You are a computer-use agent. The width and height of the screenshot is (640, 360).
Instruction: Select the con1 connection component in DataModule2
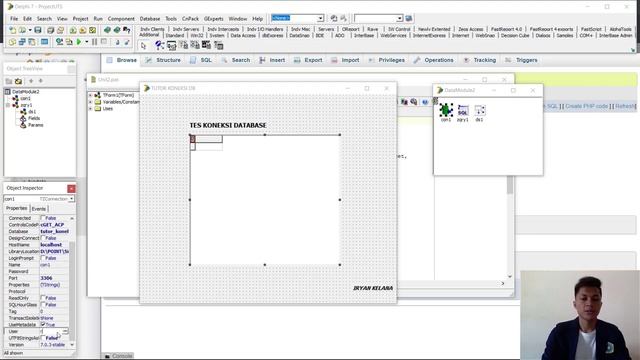(446, 110)
